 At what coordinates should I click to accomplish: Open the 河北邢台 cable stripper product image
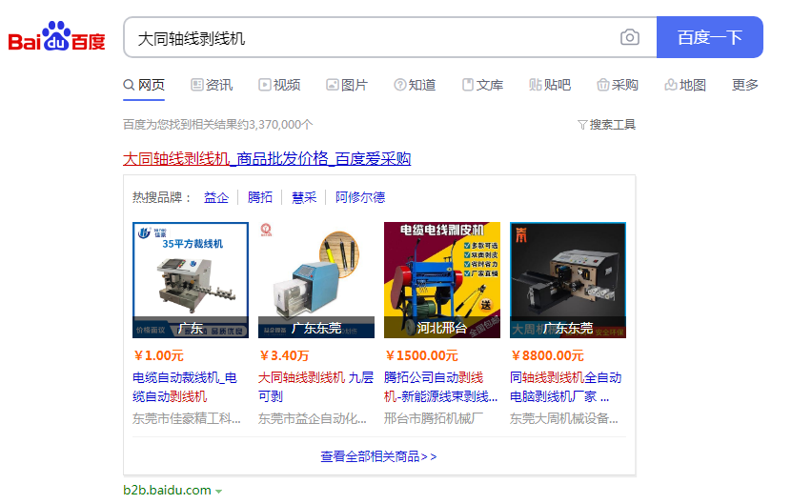pyautogui.click(x=442, y=280)
